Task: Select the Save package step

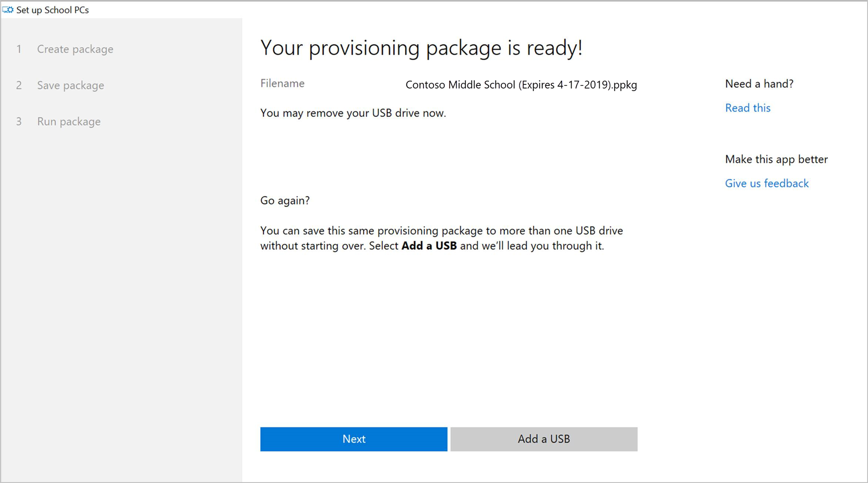Action: click(70, 85)
